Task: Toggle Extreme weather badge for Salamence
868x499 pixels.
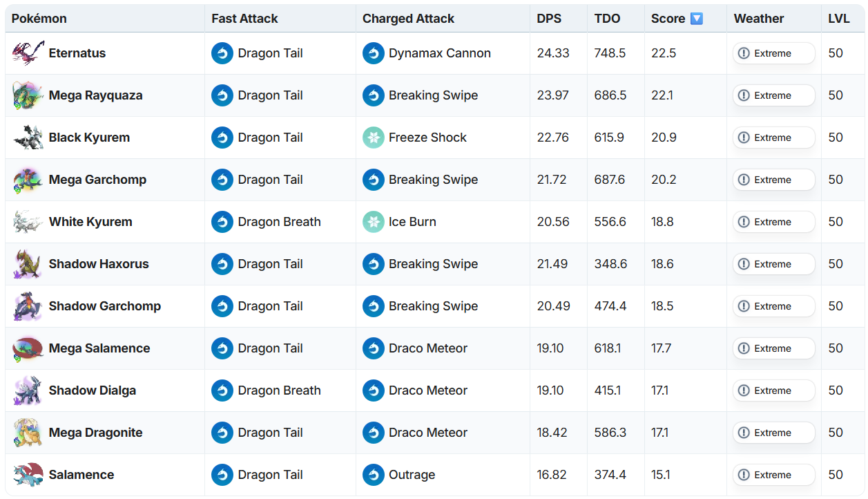Action: pos(774,475)
